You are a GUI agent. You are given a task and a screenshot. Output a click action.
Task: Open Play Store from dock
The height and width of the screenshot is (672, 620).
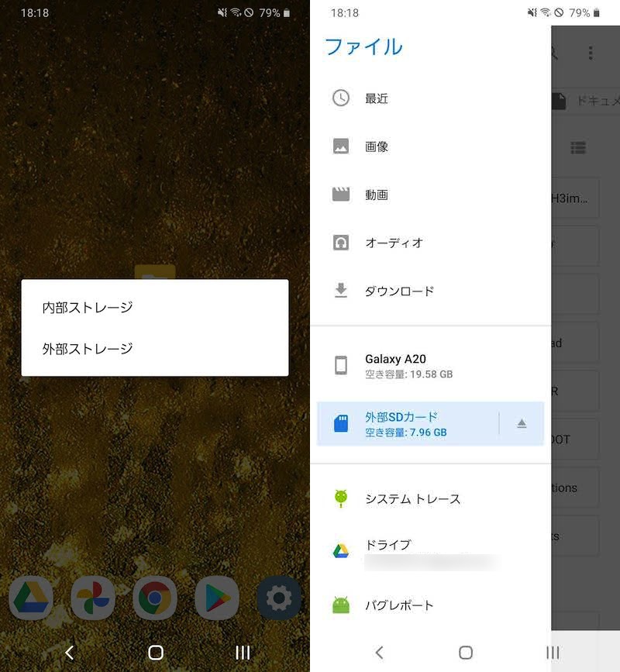point(217,598)
